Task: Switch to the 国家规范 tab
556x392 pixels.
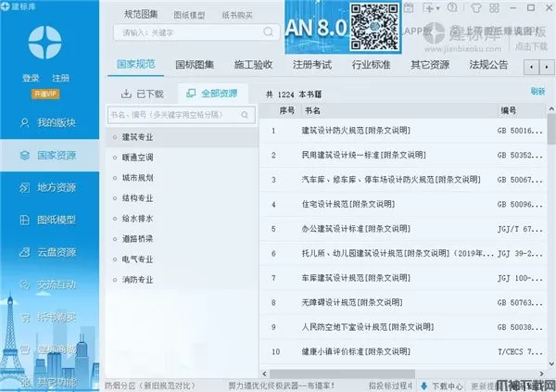Action: (x=136, y=65)
